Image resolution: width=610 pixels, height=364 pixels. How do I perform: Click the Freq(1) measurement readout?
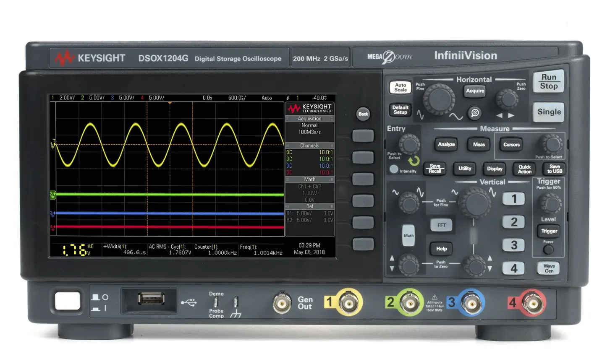(261, 250)
